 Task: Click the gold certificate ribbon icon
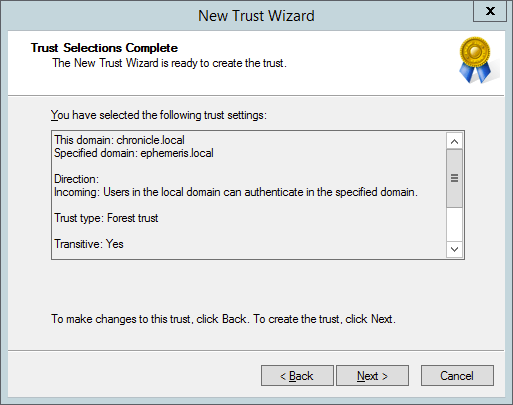[475, 60]
